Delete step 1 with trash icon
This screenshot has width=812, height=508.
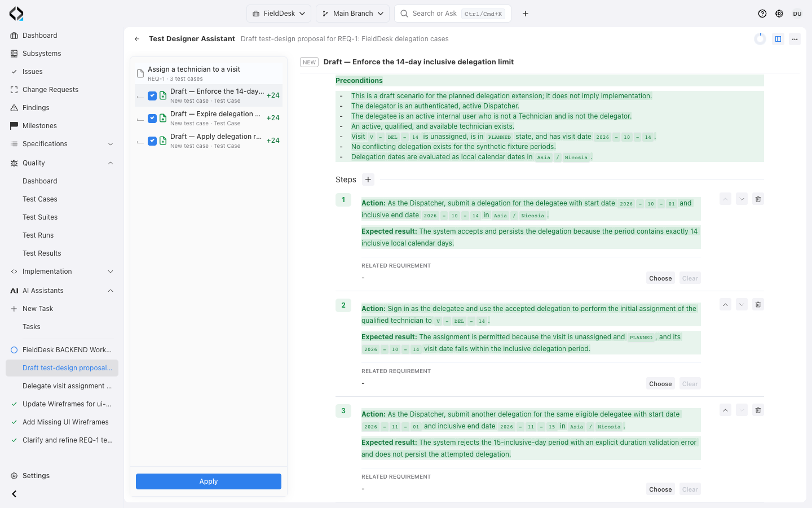(758, 199)
